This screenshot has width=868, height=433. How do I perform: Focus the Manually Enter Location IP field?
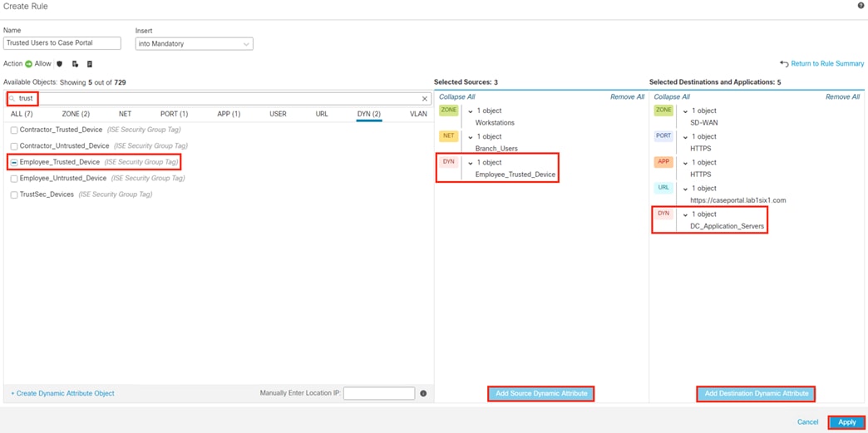[x=379, y=393]
